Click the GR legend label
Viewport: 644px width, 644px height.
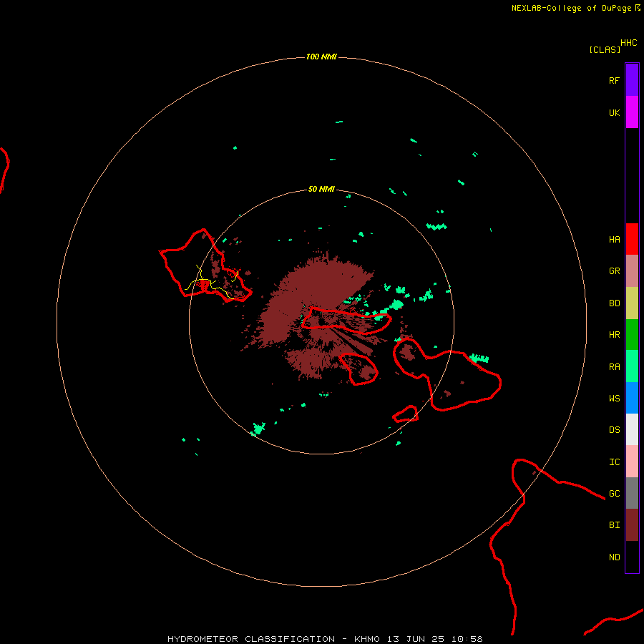point(614,271)
